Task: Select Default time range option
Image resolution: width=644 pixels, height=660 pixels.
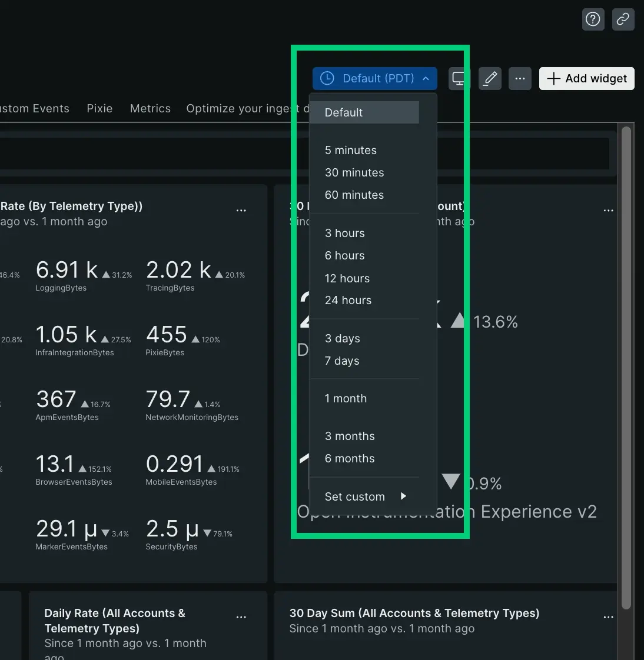Action: pos(364,112)
